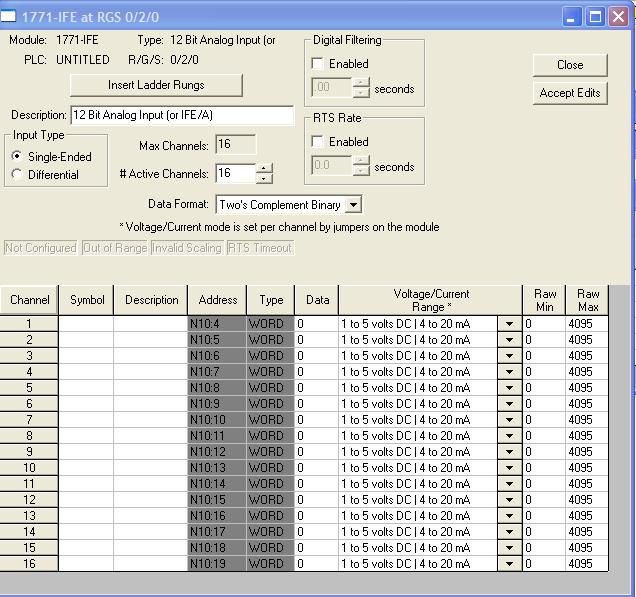Screen dimensions: 636x597
Task: Open the range dropdown for channel 1
Action: [509, 324]
